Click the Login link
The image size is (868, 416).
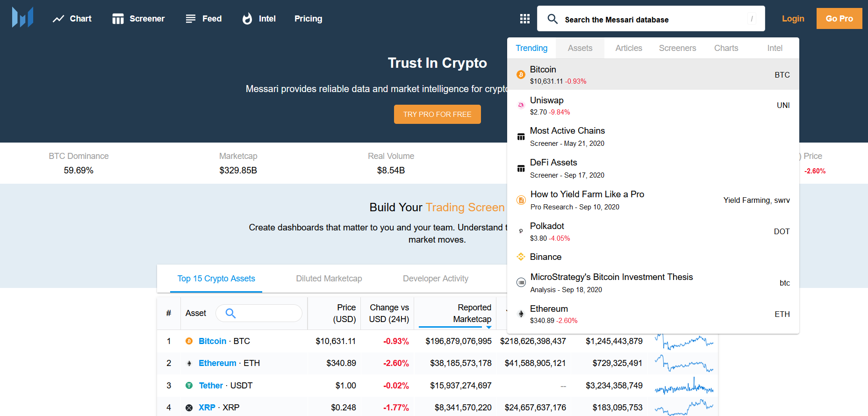coord(793,19)
